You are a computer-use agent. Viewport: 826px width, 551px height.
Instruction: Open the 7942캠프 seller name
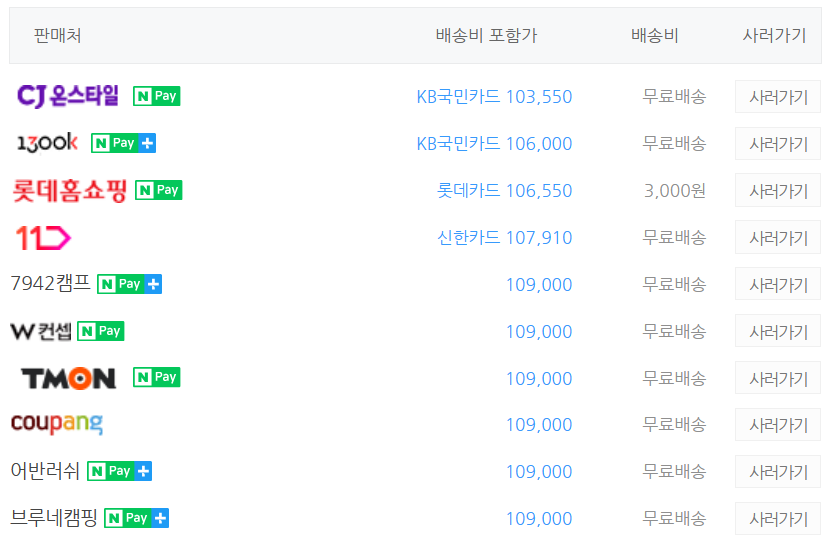51,283
